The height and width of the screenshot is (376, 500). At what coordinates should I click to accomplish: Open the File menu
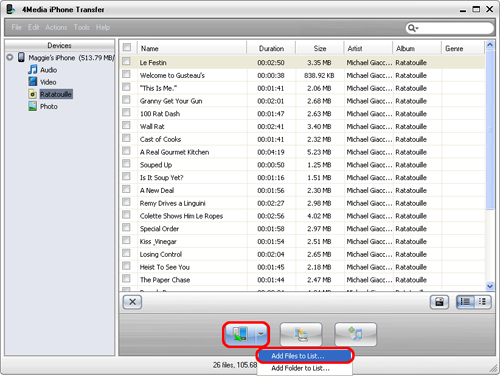tap(16, 27)
